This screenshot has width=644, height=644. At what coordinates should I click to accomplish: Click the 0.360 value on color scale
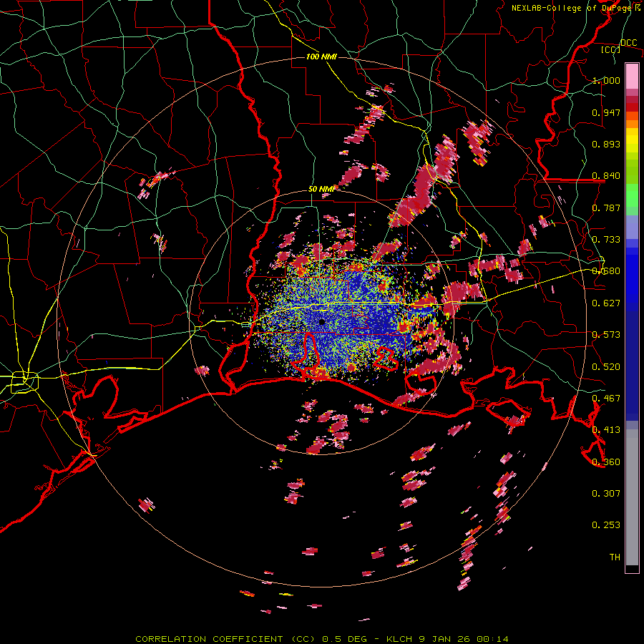(x=606, y=462)
